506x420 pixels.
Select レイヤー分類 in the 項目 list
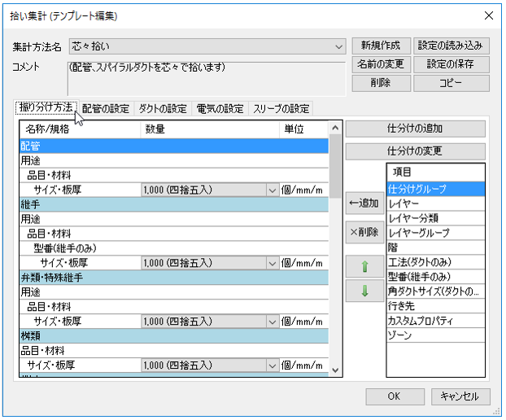436,218
